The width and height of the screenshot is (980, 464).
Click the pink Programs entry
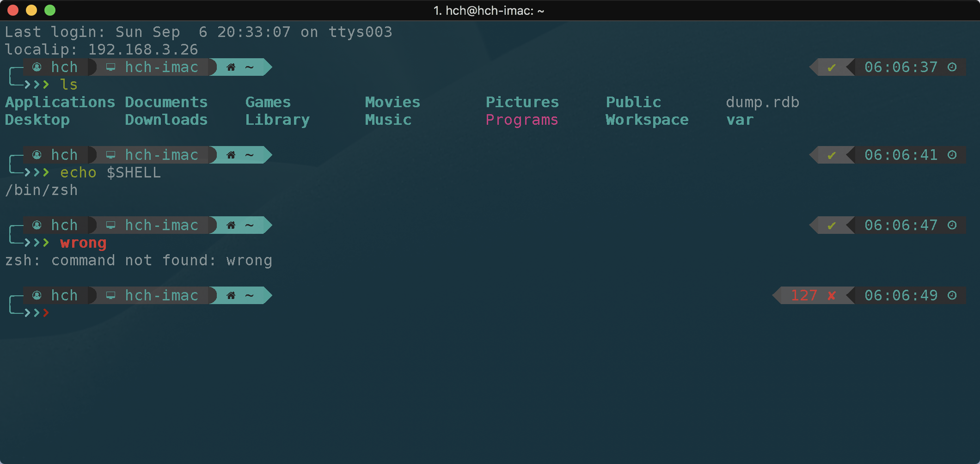click(x=522, y=120)
